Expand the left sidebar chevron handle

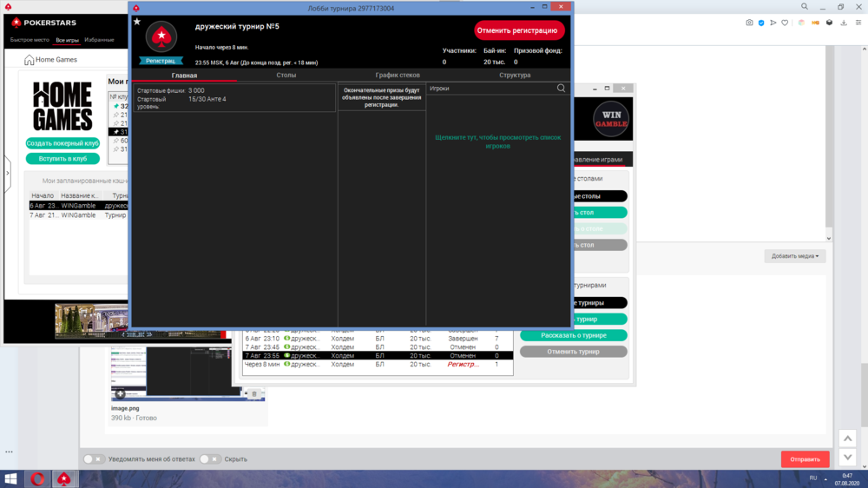[x=8, y=174]
